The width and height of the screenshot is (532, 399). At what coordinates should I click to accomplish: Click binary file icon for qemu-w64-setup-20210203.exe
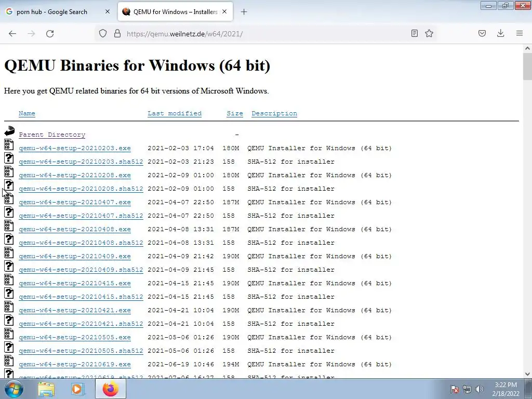[9, 144]
